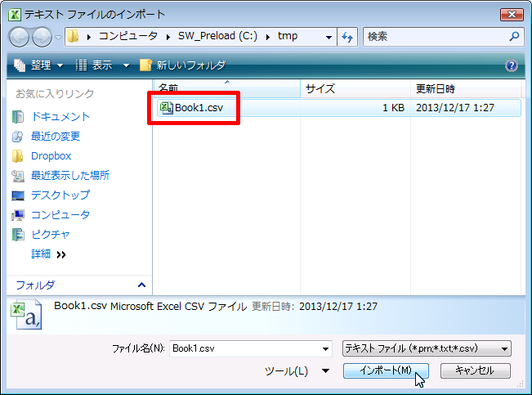Create a 新しいフォルダ

182,65
